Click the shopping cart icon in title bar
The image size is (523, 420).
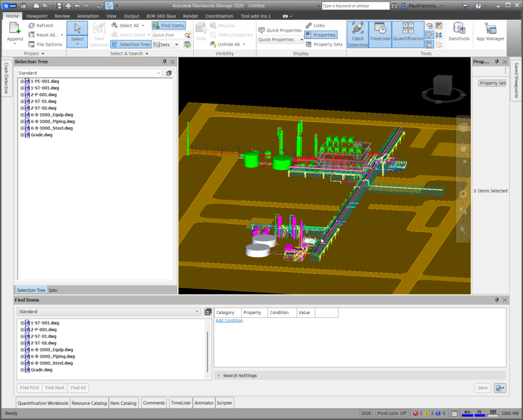(465, 6)
